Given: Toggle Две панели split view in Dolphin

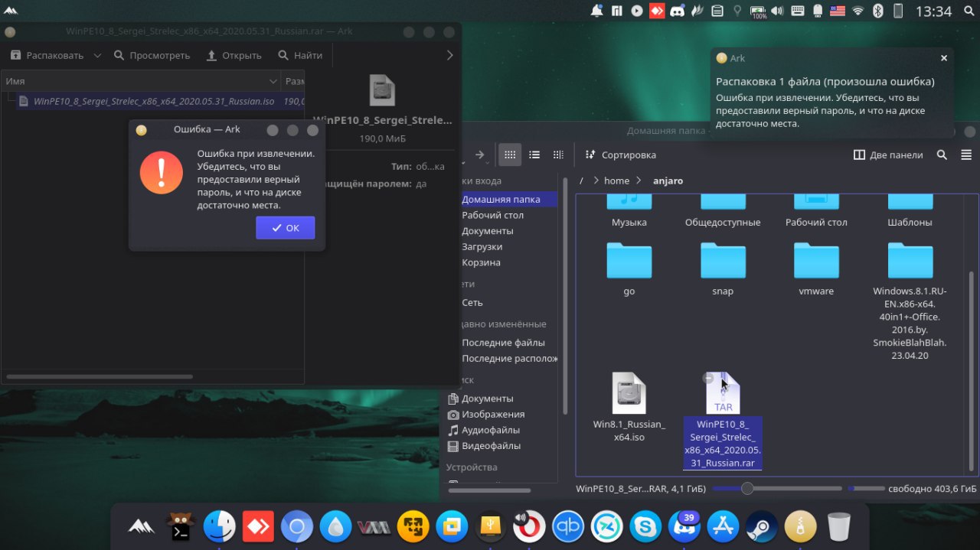Looking at the screenshot, I should [x=888, y=155].
